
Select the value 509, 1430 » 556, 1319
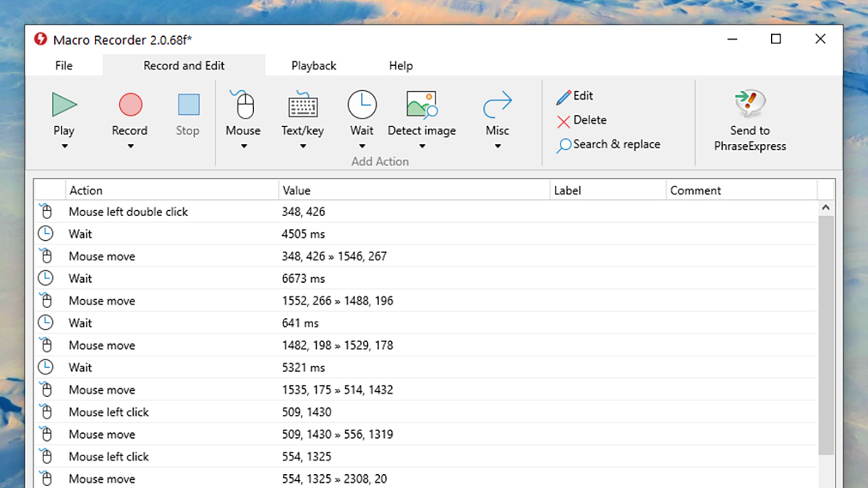click(x=338, y=435)
